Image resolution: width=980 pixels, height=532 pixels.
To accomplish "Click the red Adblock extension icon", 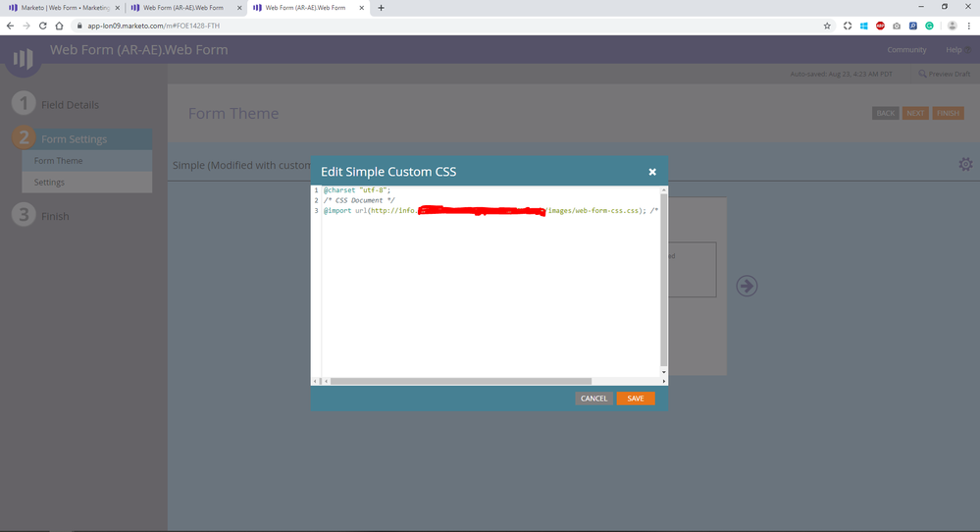I will (880, 26).
